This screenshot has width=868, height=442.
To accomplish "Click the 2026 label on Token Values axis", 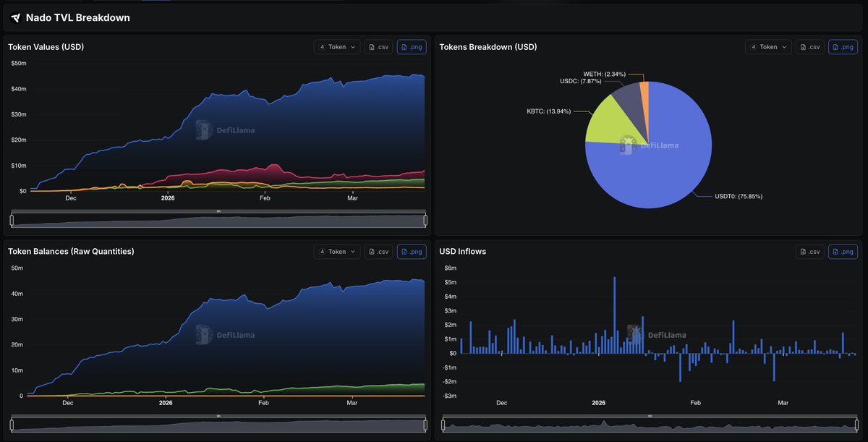I will click(168, 197).
